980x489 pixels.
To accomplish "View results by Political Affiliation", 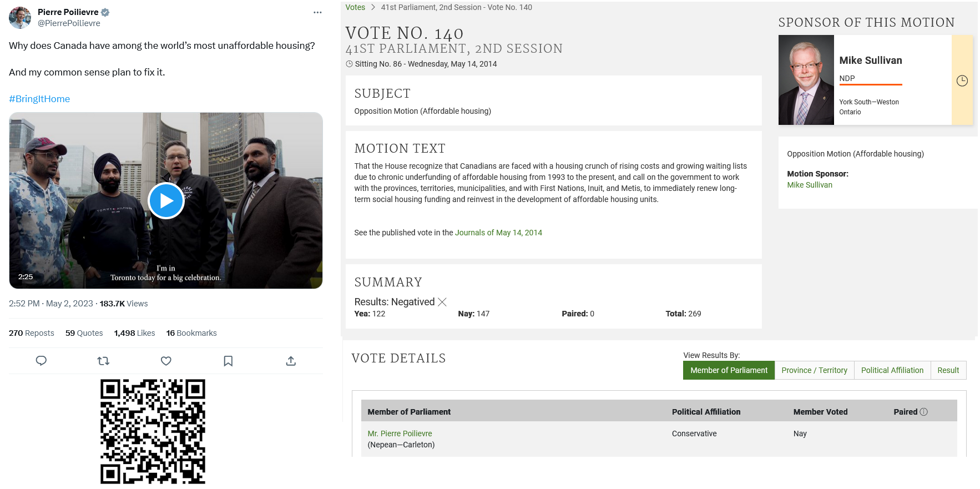I will (892, 370).
